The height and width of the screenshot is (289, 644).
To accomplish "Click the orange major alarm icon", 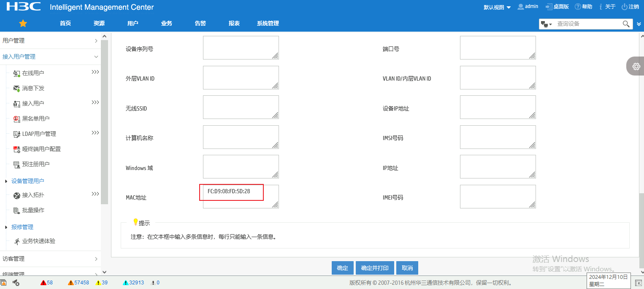I will 70,283.
